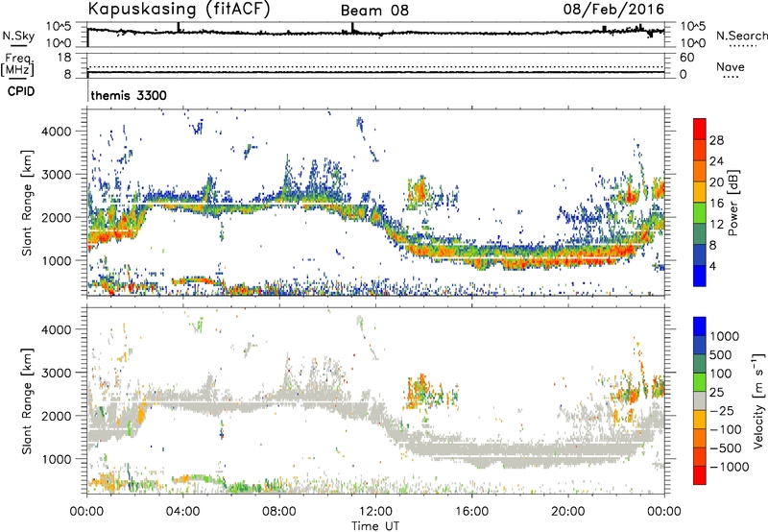The width and height of the screenshot is (768, 532).
Task: Click the "4" power colorbar tick
Action: click(713, 266)
